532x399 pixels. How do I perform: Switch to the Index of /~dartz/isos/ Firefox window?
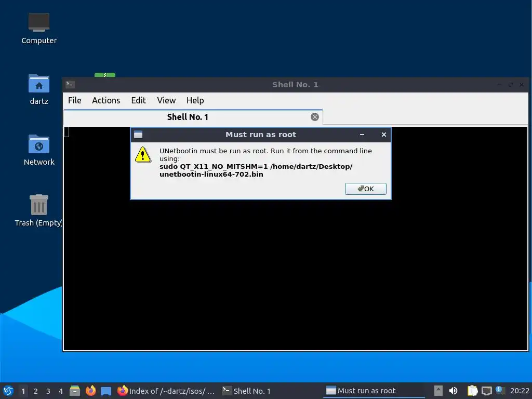click(x=166, y=391)
